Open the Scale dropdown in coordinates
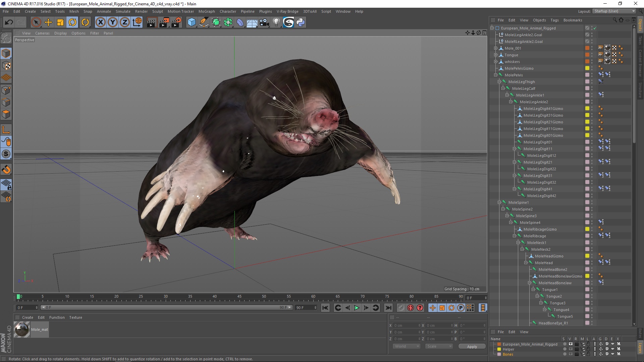Image resolution: width=644 pixels, height=362 pixels. coord(439,346)
